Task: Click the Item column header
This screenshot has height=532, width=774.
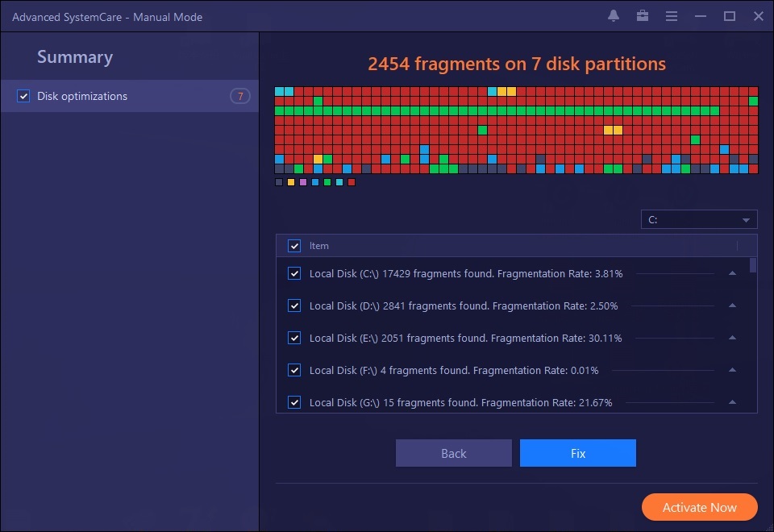Action: point(319,246)
